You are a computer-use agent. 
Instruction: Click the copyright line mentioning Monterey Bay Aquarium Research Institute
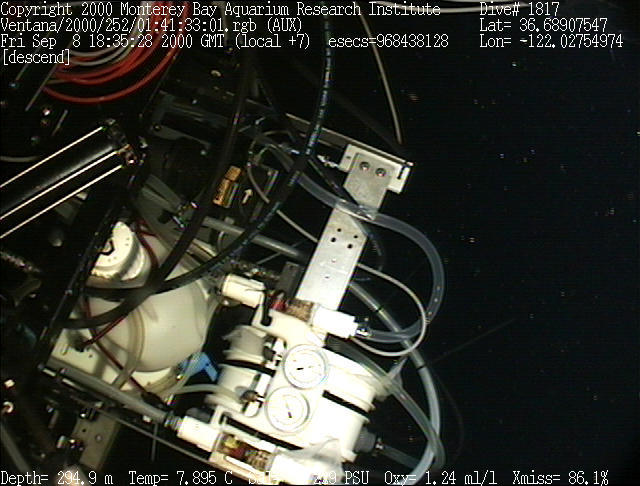coord(220,9)
